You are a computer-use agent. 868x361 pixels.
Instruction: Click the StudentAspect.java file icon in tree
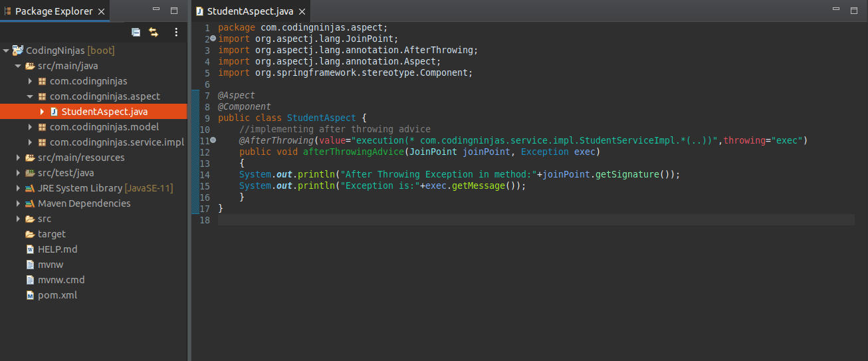click(x=54, y=112)
